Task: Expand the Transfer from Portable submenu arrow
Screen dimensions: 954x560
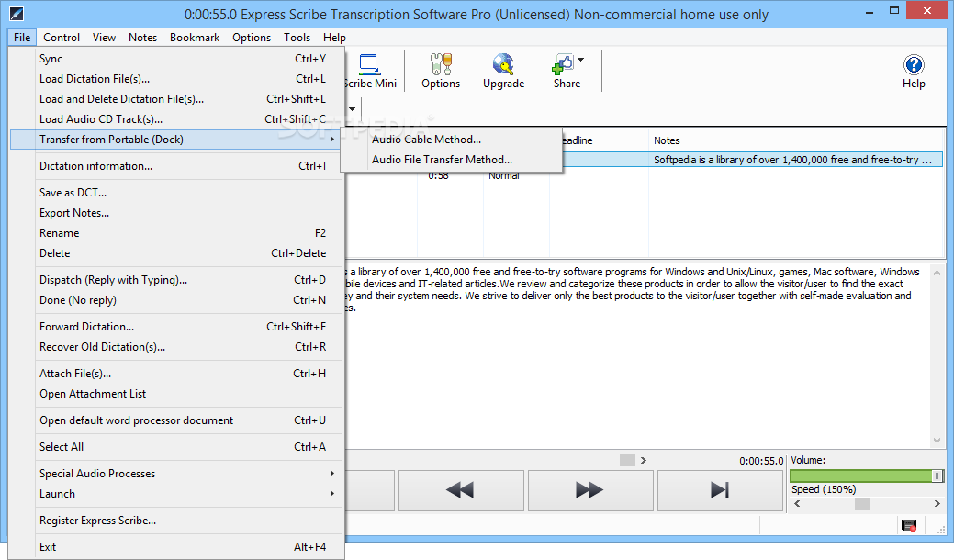Action: [x=332, y=140]
